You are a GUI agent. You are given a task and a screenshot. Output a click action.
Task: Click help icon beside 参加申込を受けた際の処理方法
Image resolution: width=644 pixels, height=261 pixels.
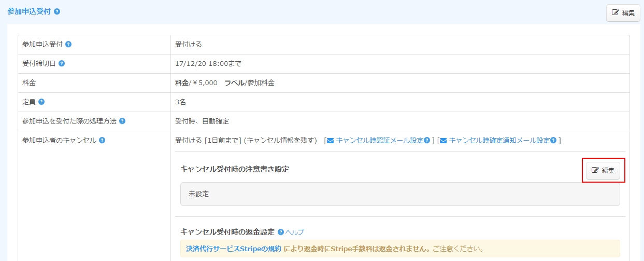[x=122, y=121]
